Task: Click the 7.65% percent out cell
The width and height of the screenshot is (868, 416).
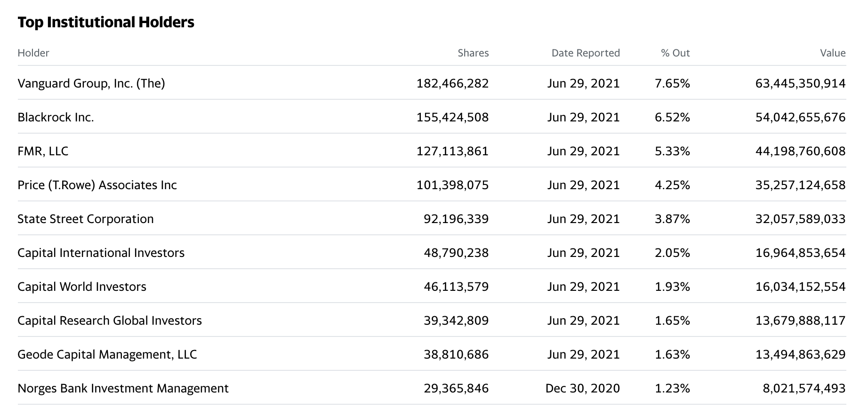Action: click(672, 83)
